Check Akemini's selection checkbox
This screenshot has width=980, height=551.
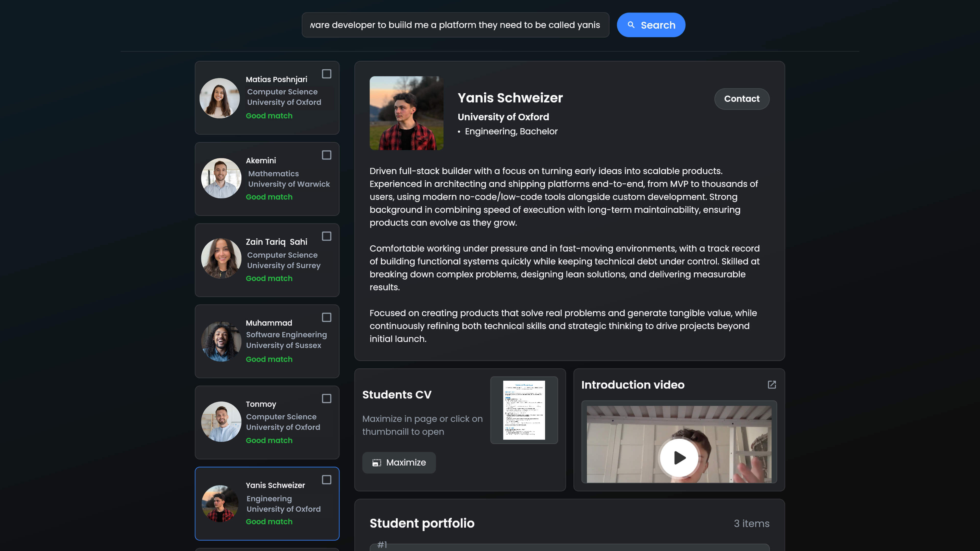pos(327,155)
